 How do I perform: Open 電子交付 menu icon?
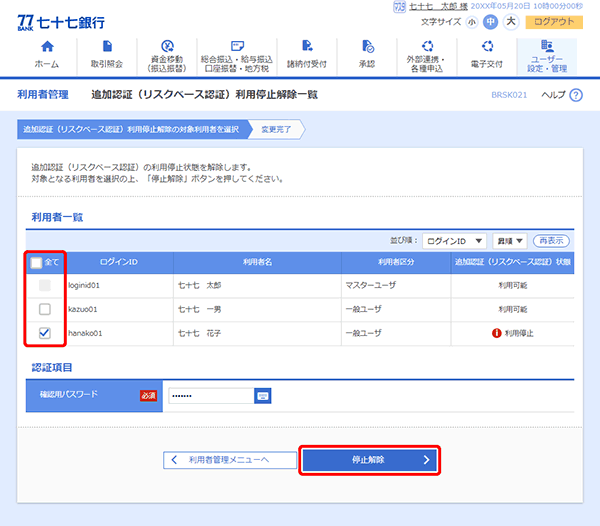click(x=487, y=46)
